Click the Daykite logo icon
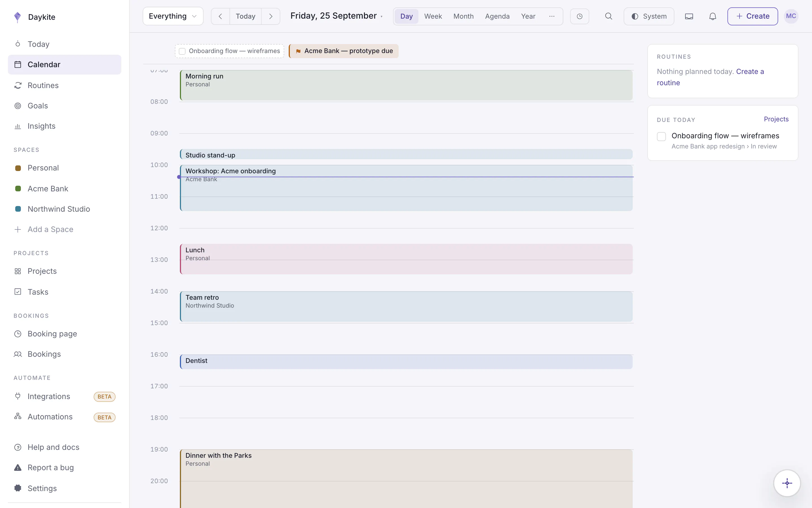812x508 pixels. [x=17, y=17]
